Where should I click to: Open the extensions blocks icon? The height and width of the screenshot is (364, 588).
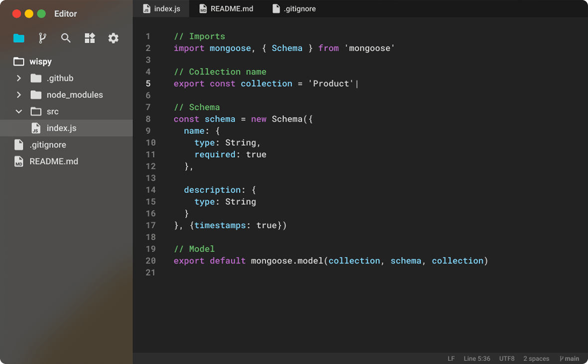pyautogui.click(x=90, y=38)
